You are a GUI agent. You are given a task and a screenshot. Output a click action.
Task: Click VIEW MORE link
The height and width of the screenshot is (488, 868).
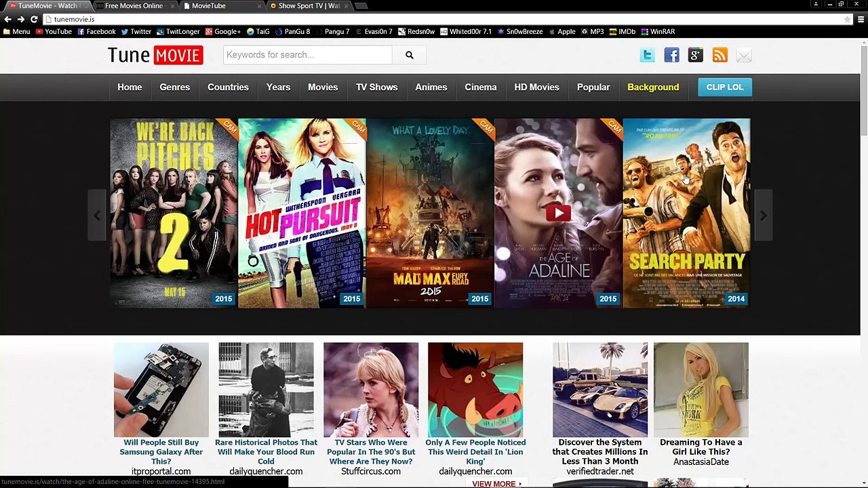(497, 484)
